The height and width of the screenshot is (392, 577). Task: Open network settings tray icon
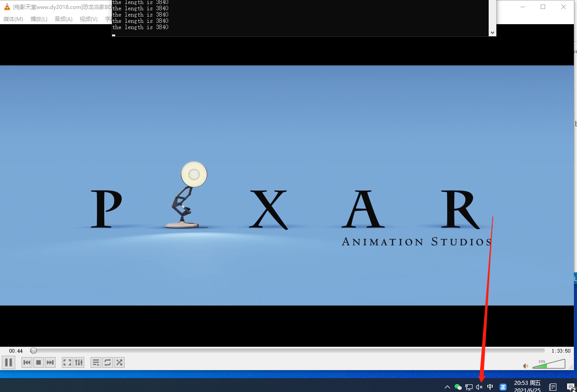click(469, 387)
